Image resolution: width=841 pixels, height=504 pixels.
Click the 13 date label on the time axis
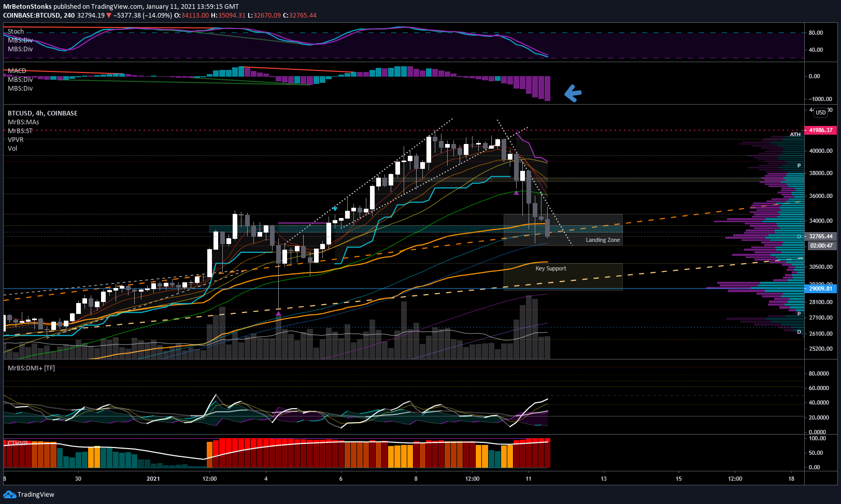604,479
